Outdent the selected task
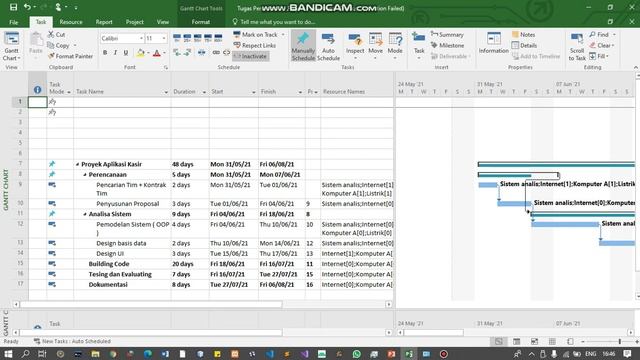Screen dimensions: 640x360 click(x=177, y=52)
